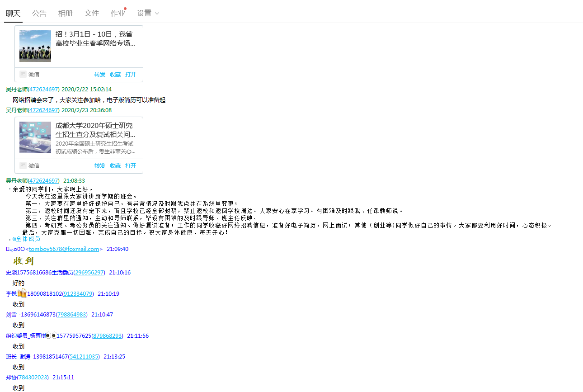This screenshot has width=583, height=392.
Task: Open 吴丹老师 ID link at 21:08:33
Action: pos(43,181)
